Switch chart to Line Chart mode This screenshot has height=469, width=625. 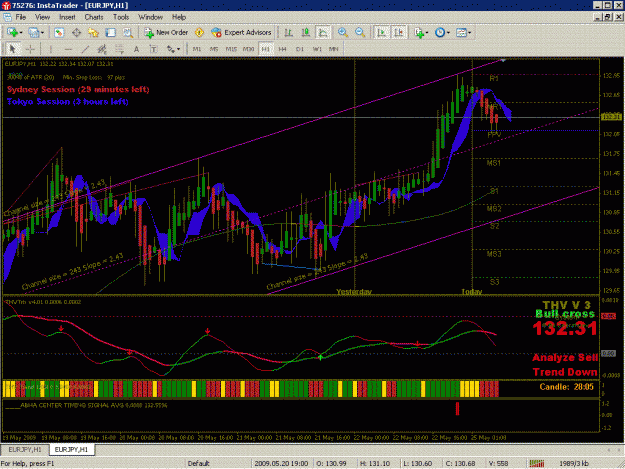(x=323, y=33)
